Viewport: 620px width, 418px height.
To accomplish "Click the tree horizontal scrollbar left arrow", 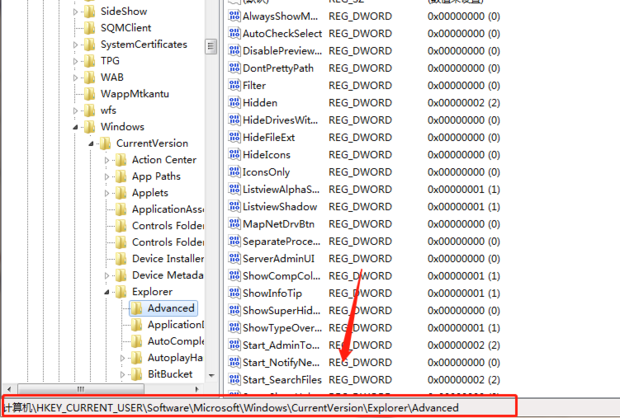I will pos(9,389).
